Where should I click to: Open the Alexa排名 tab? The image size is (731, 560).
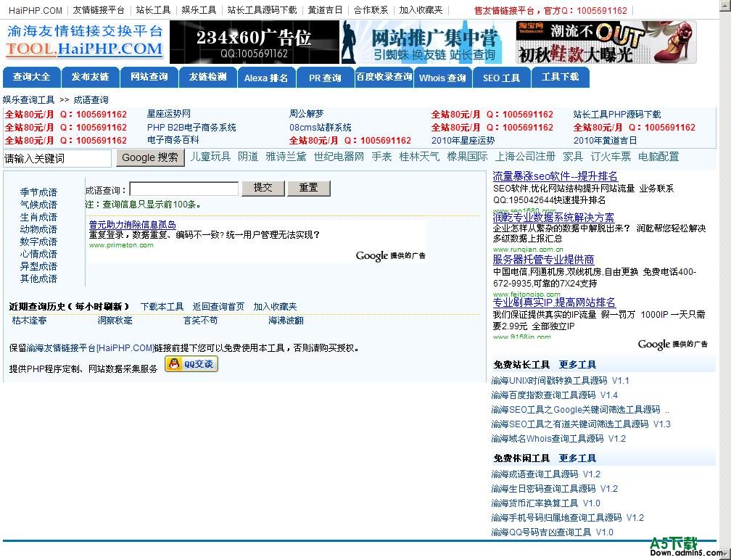click(x=266, y=78)
